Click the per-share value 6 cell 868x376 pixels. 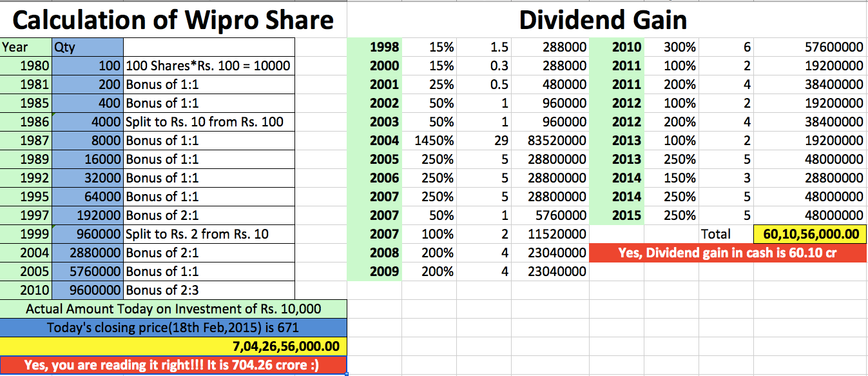click(x=726, y=47)
